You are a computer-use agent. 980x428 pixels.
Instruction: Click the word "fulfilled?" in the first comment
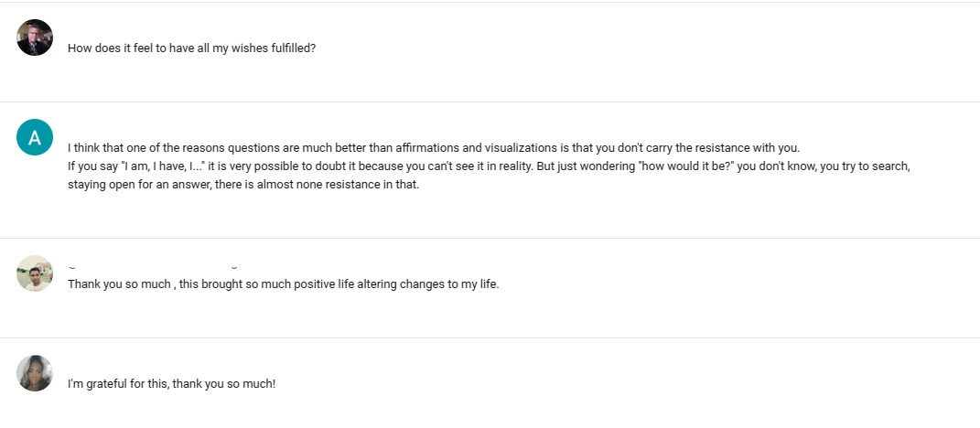coord(293,48)
